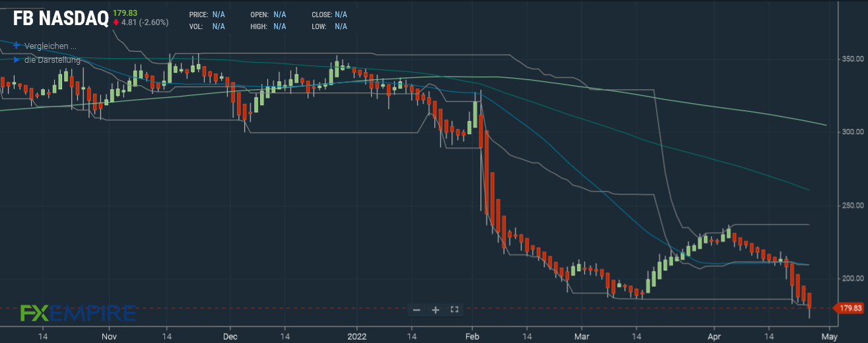Click the 4.81 (-2.60%) change value
This screenshot has height=343, width=868.
[145, 22]
